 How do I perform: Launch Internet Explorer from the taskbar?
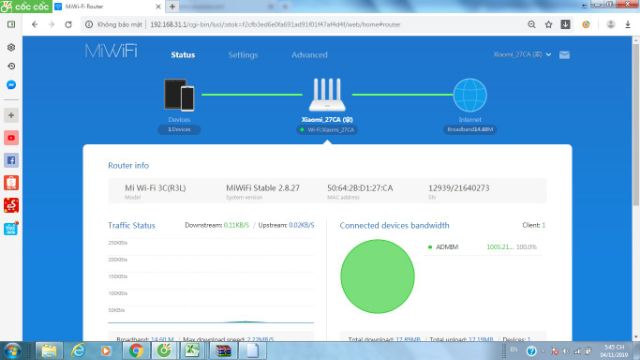[78, 351]
